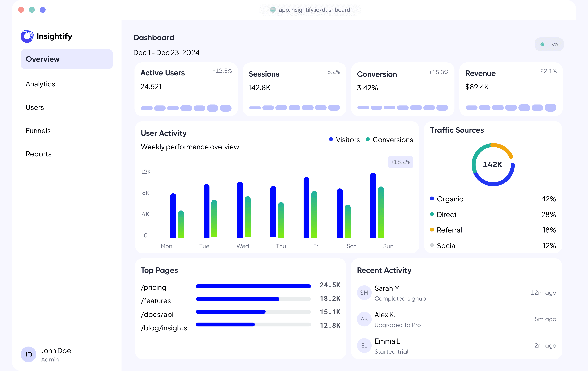Click Emma L.'s EL avatar

point(364,345)
